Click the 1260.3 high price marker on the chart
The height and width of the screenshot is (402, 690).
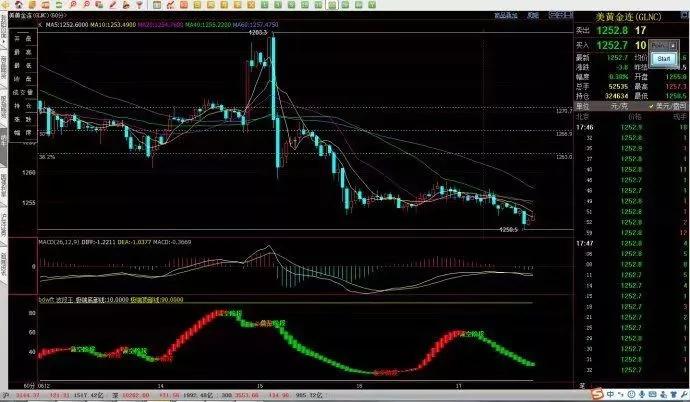coord(258,33)
